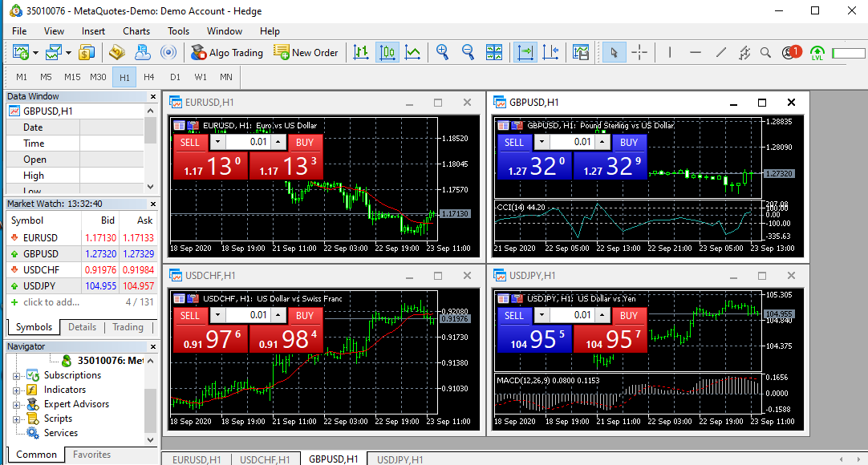This screenshot has height=465, width=868.
Task: Expand the Indicators node in Navigator
Action: point(17,390)
